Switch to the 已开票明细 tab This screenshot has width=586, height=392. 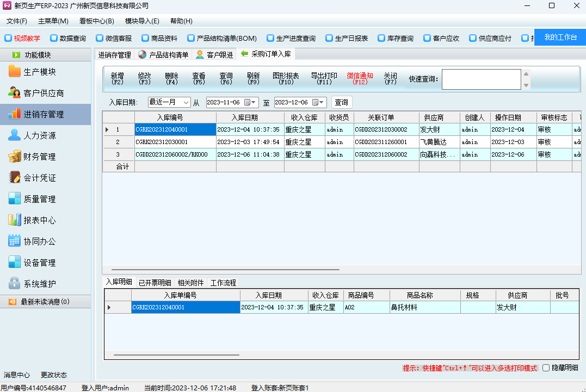click(x=155, y=283)
